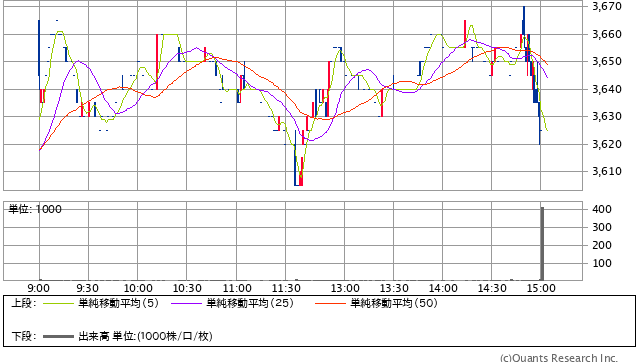Select the 単純移動平均(5) legend label
This screenshot has height=362, width=638.
click(118, 303)
